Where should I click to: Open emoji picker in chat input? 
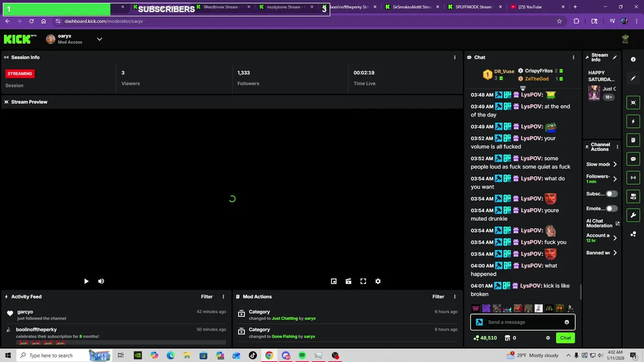click(567, 322)
